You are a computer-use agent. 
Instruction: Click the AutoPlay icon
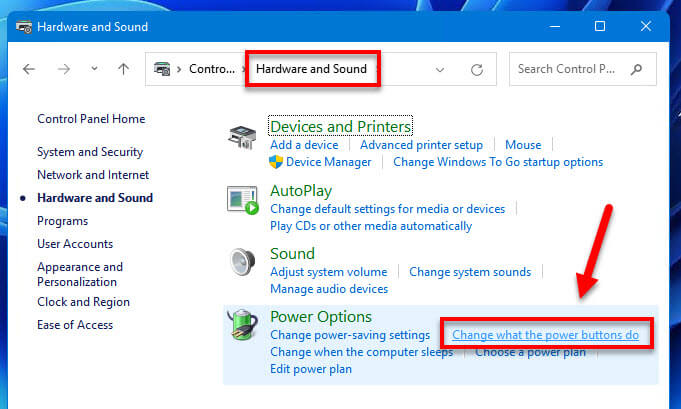[243, 200]
